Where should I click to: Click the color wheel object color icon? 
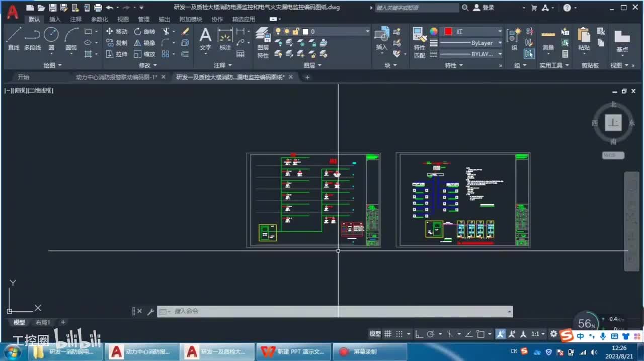pyautogui.click(x=434, y=31)
